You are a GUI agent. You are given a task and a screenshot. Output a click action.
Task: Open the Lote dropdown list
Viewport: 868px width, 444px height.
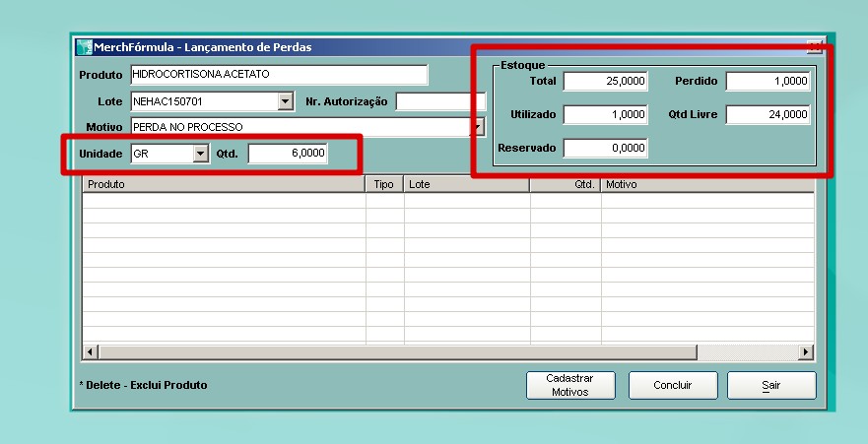[x=286, y=101]
